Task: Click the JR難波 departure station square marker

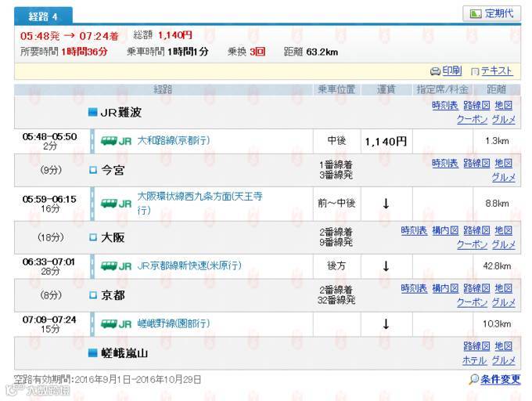Action: click(92, 112)
